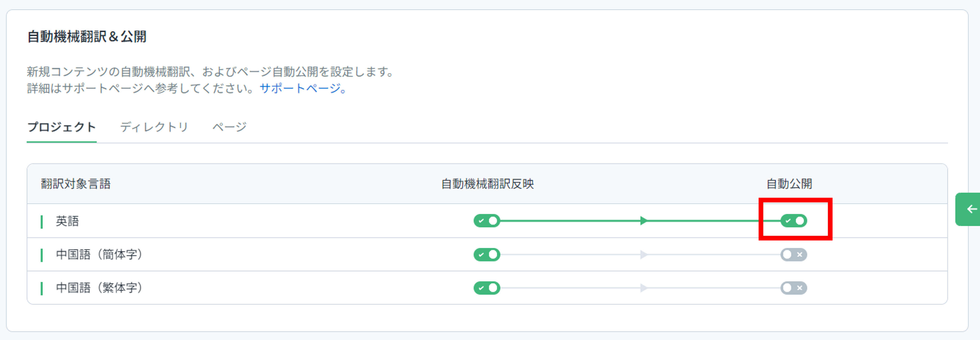Click the 英語 language row label

(67, 221)
